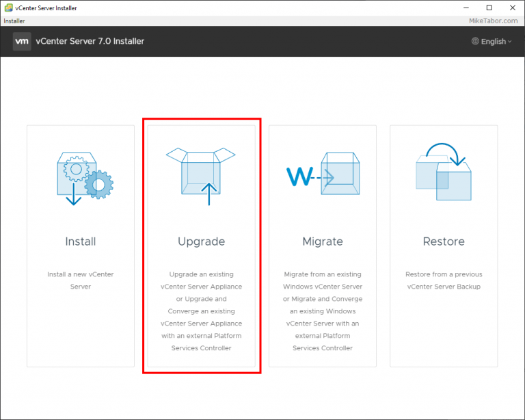Screen dimensions: 525x420
Task: Open the Installer menu
Action: point(14,21)
